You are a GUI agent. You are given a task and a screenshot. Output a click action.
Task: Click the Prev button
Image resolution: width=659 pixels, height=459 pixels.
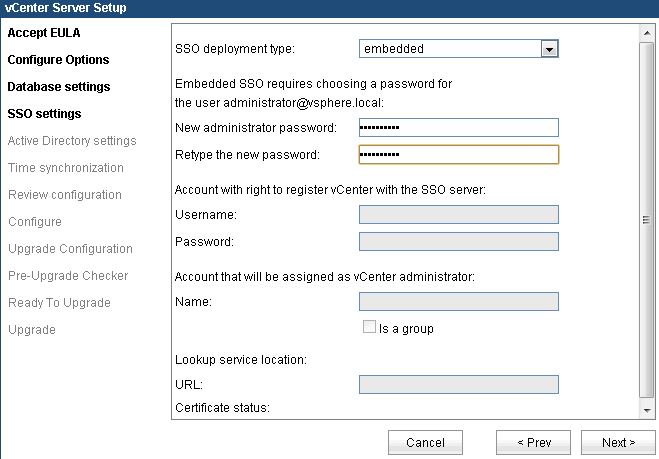tap(533, 442)
